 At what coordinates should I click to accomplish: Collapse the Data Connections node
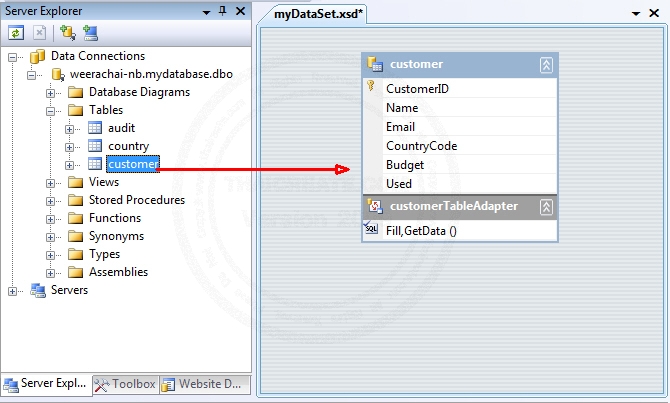tap(13, 56)
